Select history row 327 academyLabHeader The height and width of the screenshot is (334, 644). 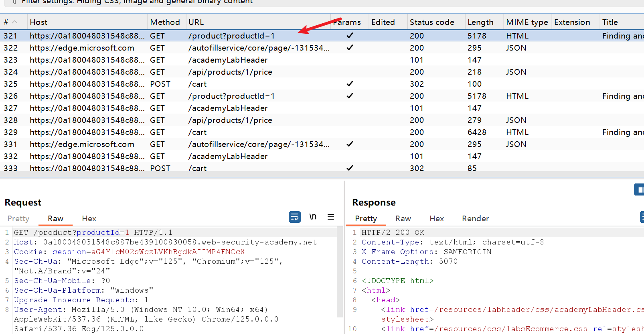tap(322, 108)
